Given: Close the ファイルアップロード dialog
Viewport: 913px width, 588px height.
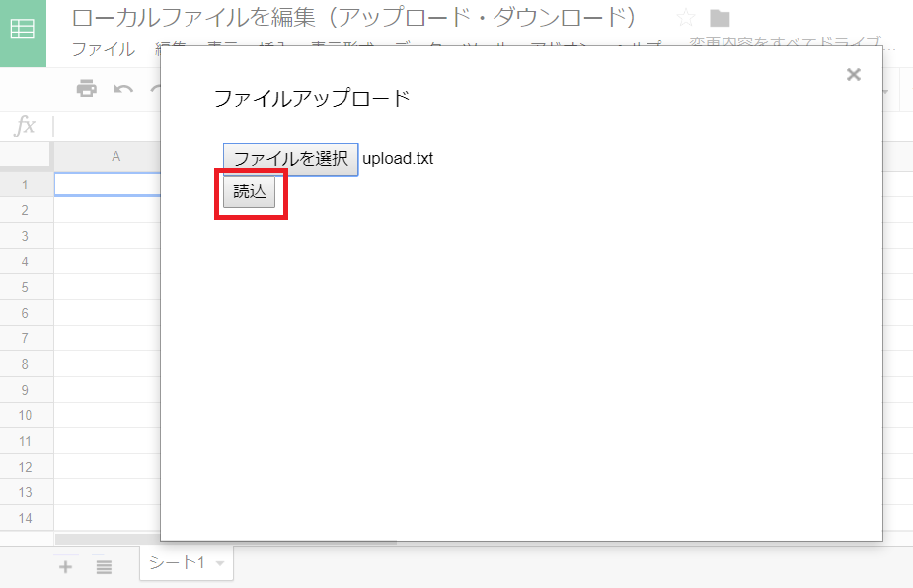Looking at the screenshot, I should click(x=853, y=75).
